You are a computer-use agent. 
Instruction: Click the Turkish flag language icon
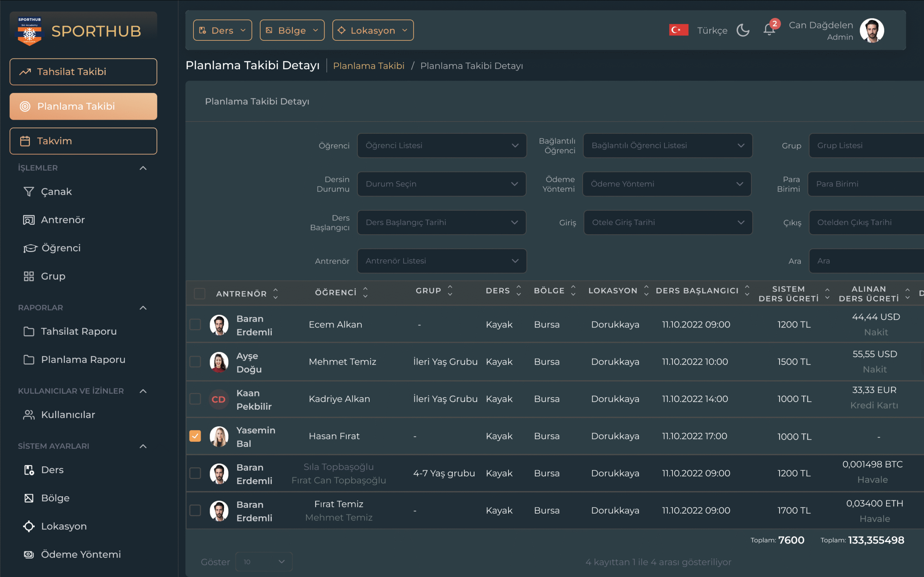(x=679, y=30)
